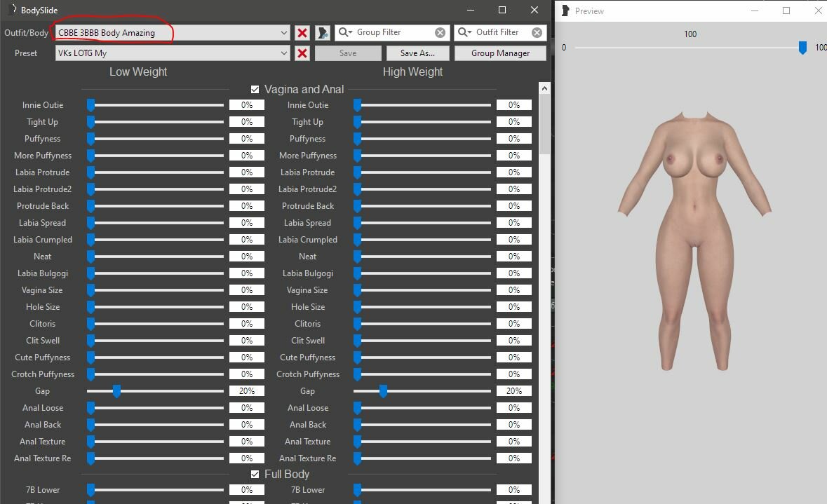This screenshot has height=504, width=827.
Task: Click the Outfit Filter magnifier search icon
Action: coord(465,32)
